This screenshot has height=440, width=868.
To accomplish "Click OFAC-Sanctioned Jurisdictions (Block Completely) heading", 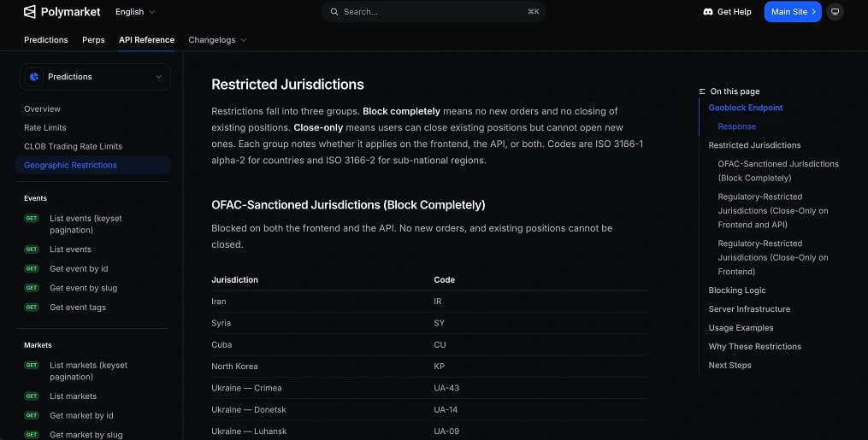I will [x=348, y=205].
